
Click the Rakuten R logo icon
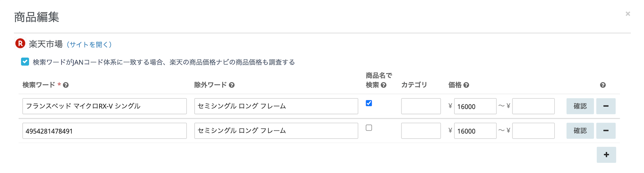[x=20, y=44]
